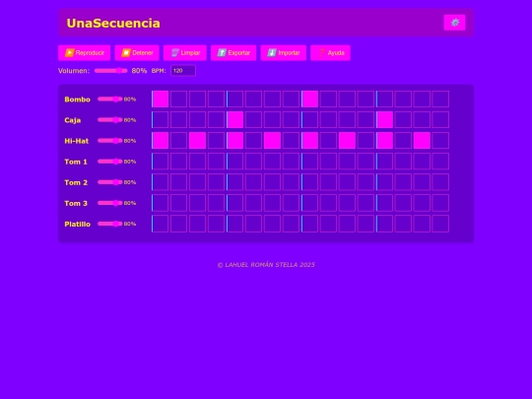Toggle on Platillo step 1
532x399 pixels.
(x=161, y=224)
